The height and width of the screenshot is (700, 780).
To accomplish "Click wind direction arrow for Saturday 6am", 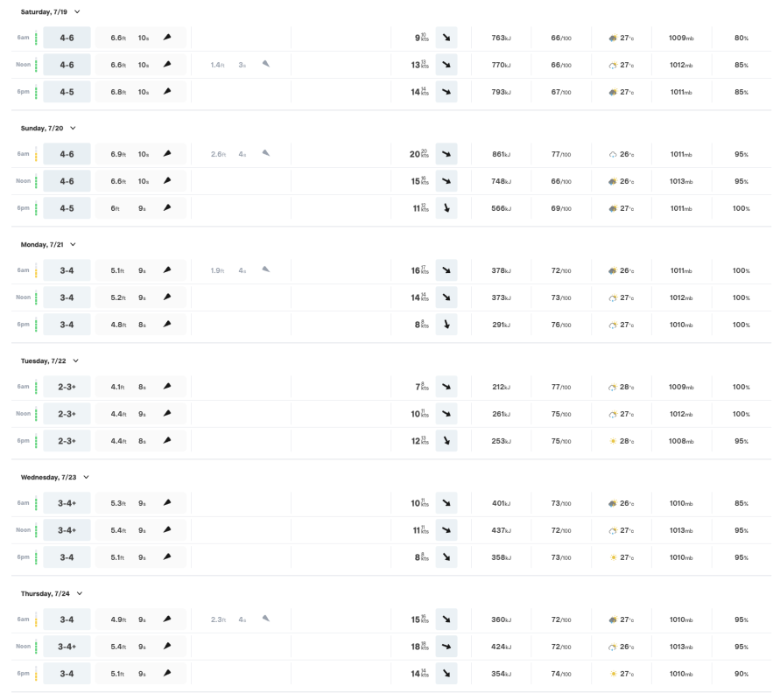I will click(446, 38).
